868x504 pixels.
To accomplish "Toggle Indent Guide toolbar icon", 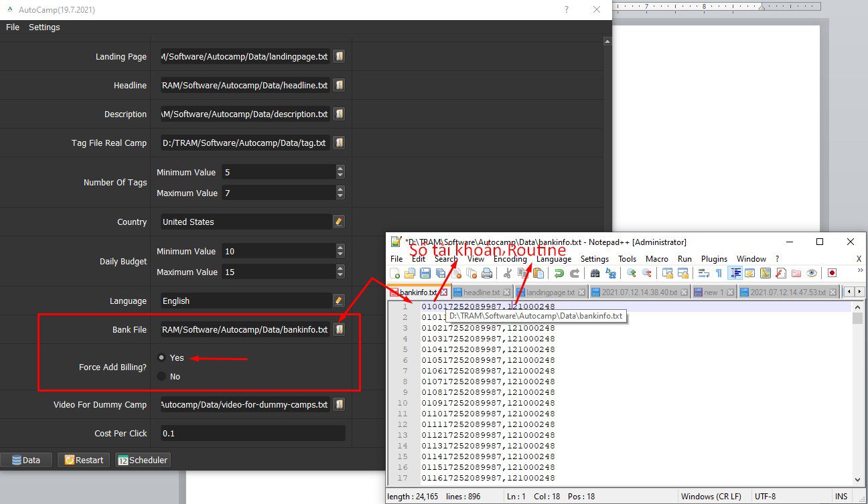I will [x=735, y=273].
